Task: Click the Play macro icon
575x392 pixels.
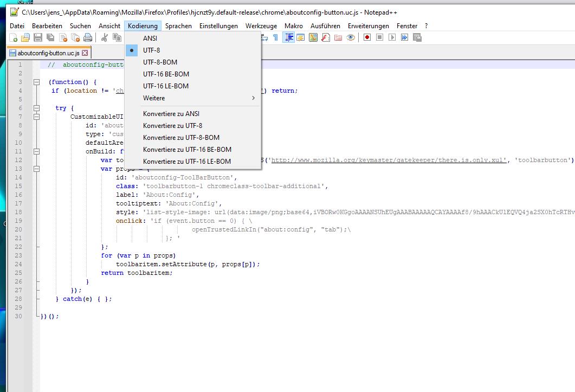Action: [x=392, y=37]
